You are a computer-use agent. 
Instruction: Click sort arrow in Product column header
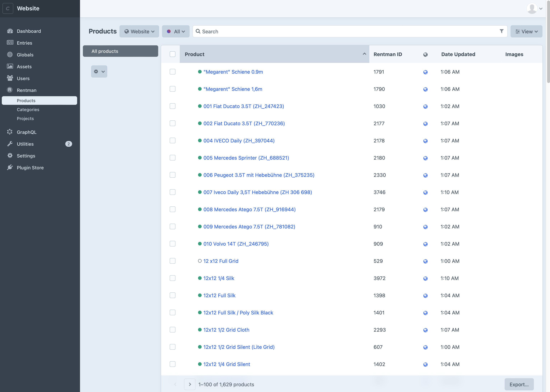coord(364,54)
